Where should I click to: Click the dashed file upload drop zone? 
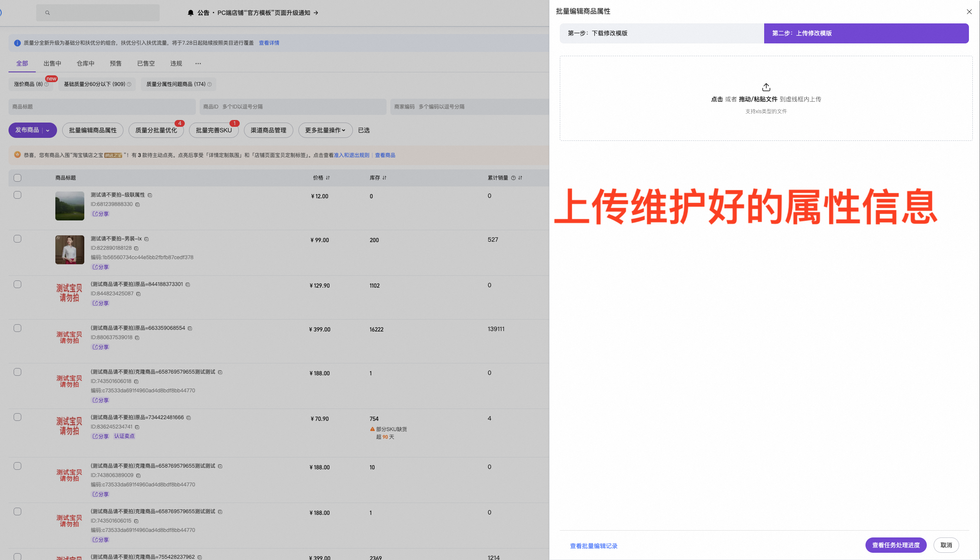click(766, 98)
